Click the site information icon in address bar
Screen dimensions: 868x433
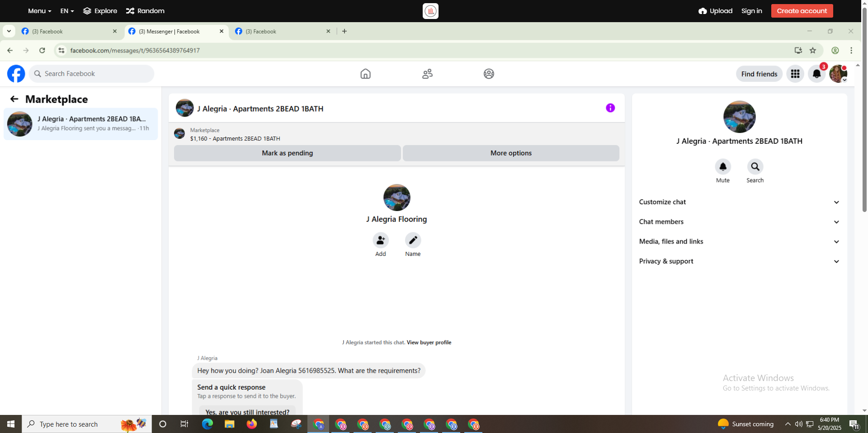click(x=61, y=51)
